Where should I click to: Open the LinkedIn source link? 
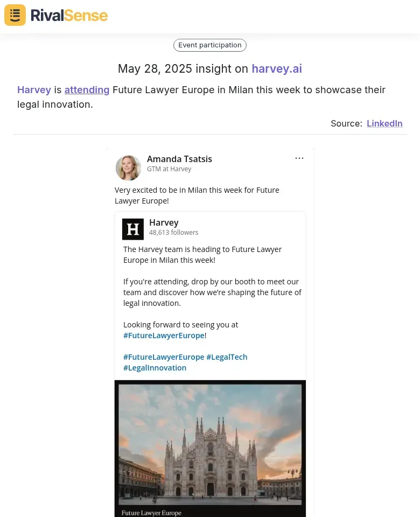coord(384,123)
